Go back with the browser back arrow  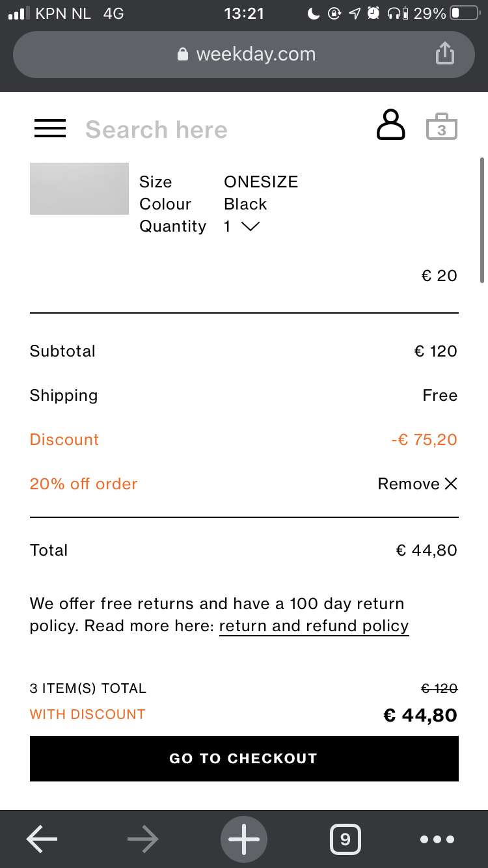[42, 839]
